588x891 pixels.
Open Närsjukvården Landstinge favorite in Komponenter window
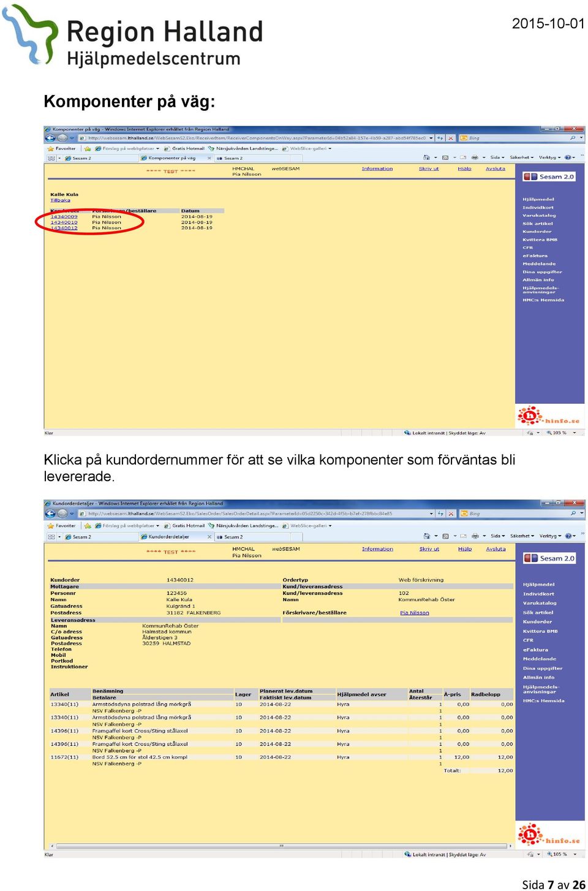pyautogui.click(x=243, y=148)
